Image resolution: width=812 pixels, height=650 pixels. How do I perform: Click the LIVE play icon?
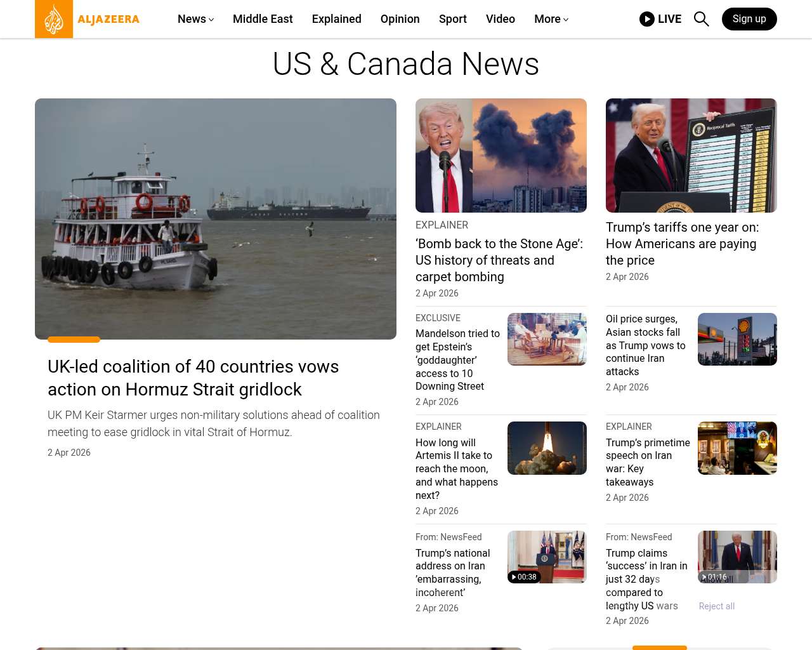(x=646, y=19)
